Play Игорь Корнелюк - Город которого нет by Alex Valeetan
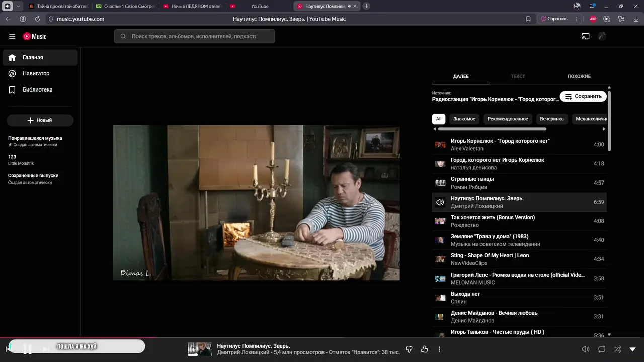Image resolution: width=644 pixels, height=362 pixels. pyautogui.click(x=519, y=145)
